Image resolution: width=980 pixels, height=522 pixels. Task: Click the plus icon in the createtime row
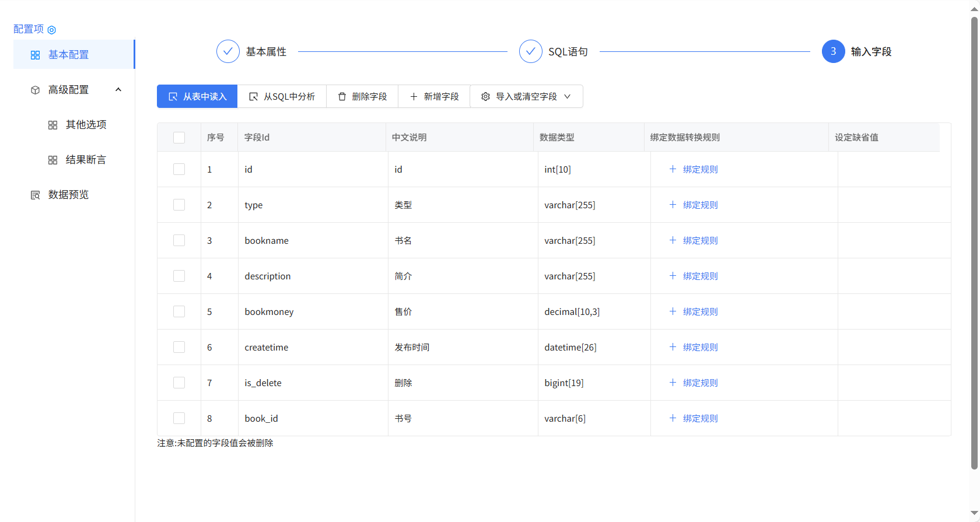pos(673,347)
